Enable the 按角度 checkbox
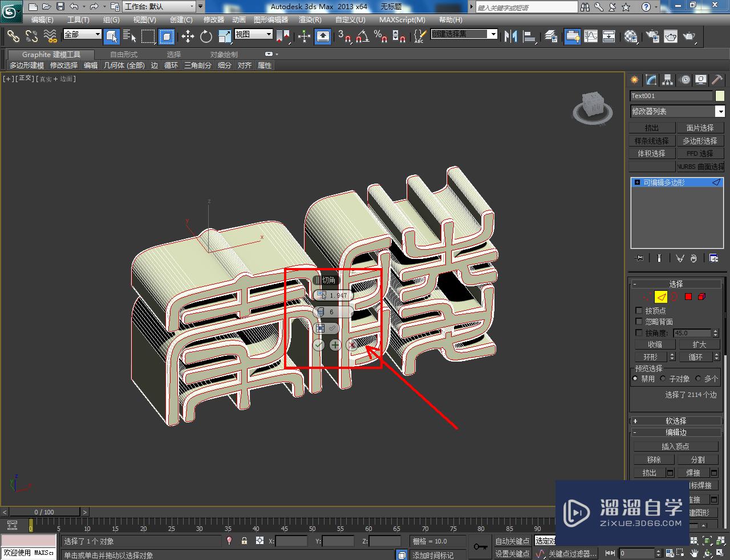Screen dimensions: 730x560 [639, 332]
